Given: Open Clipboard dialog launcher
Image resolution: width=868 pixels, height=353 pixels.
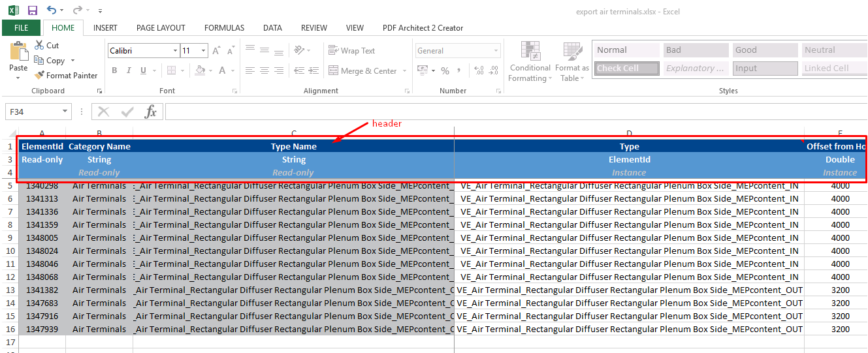Looking at the screenshot, I should [100, 91].
